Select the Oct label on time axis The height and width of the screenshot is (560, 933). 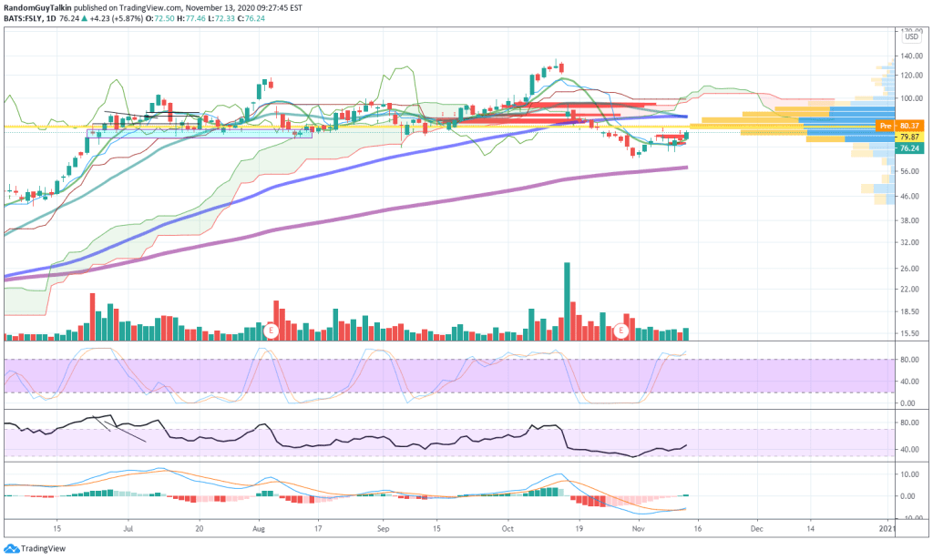[508, 528]
